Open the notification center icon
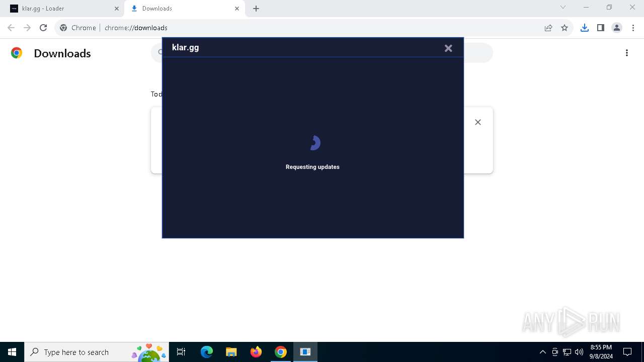 (627, 352)
